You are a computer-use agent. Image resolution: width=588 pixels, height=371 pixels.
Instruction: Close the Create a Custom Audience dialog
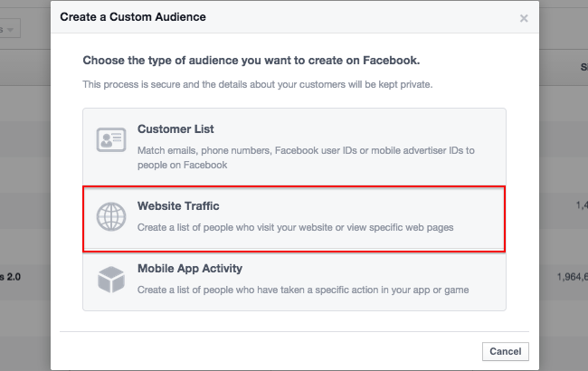click(524, 18)
